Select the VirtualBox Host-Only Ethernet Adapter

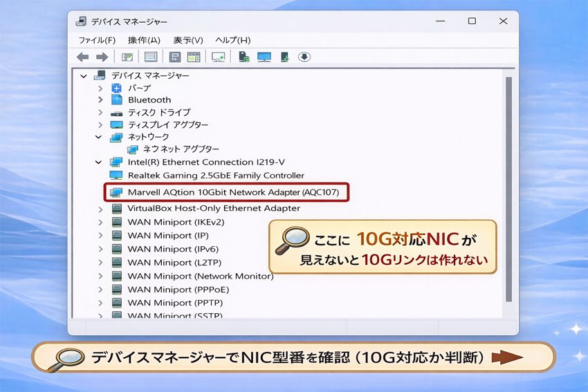pos(214,208)
